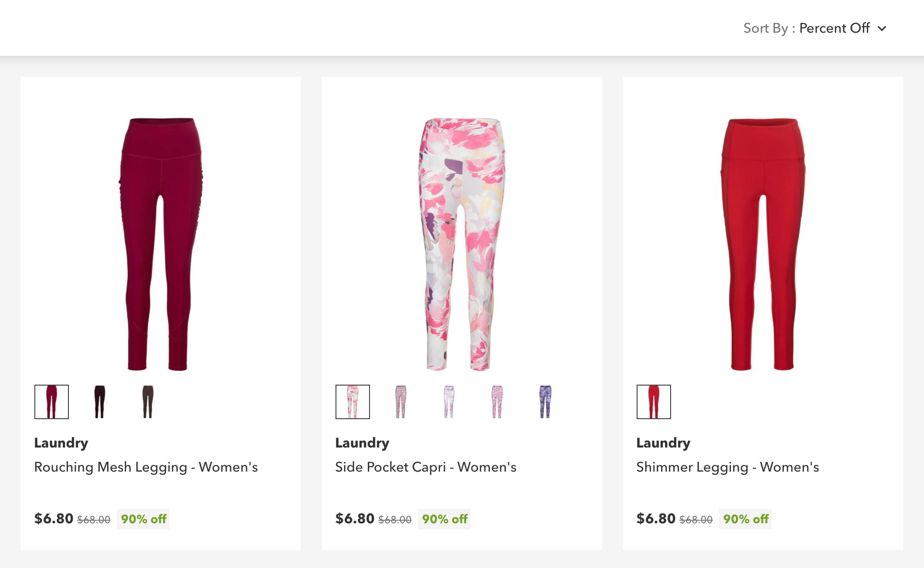Select the pink floral Side Pocket Capri swatch
924x568 pixels.
click(x=353, y=402)
